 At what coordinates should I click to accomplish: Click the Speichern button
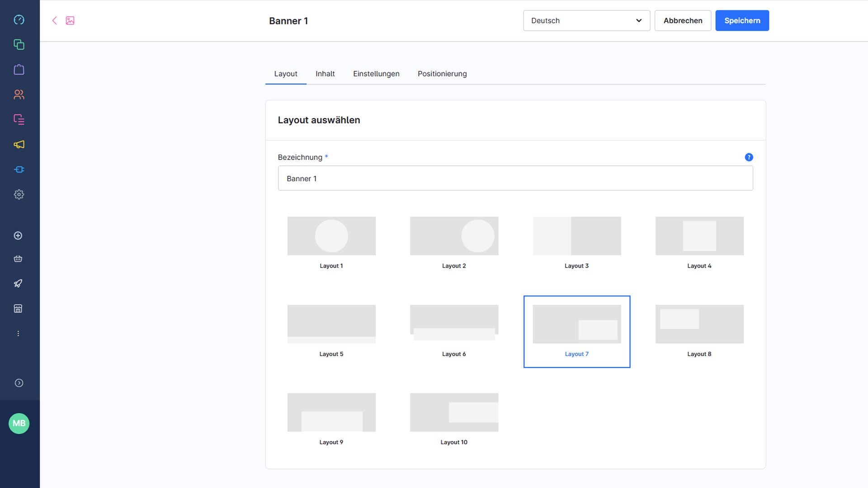pos(741,20)
